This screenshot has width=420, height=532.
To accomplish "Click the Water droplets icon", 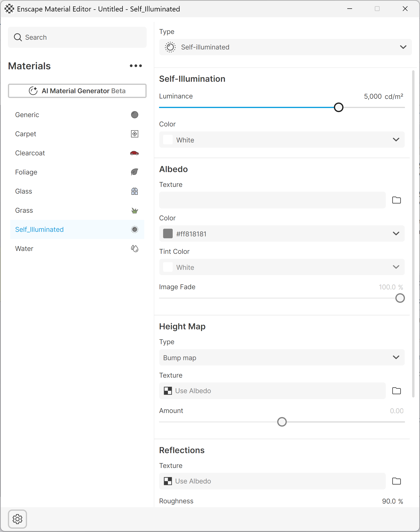I will [134, 249].
